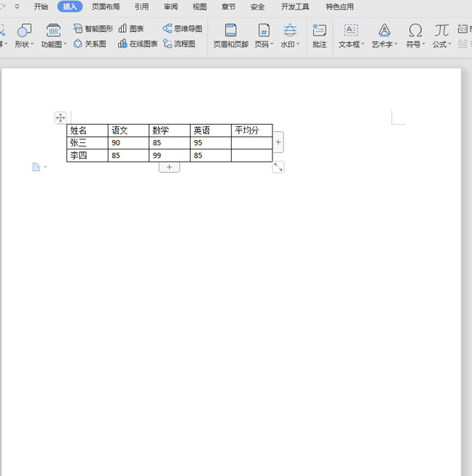Viewport: 472px width, 476px height.
Task: Insert a chart with 图表 button
Action: coord(131,28)
